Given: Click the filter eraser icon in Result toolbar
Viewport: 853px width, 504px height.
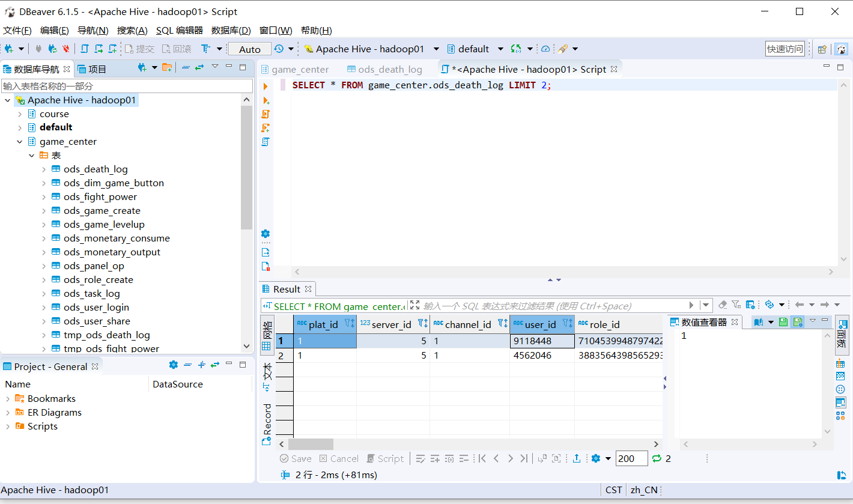Looking at the screenshot, I should pos(723,305).
